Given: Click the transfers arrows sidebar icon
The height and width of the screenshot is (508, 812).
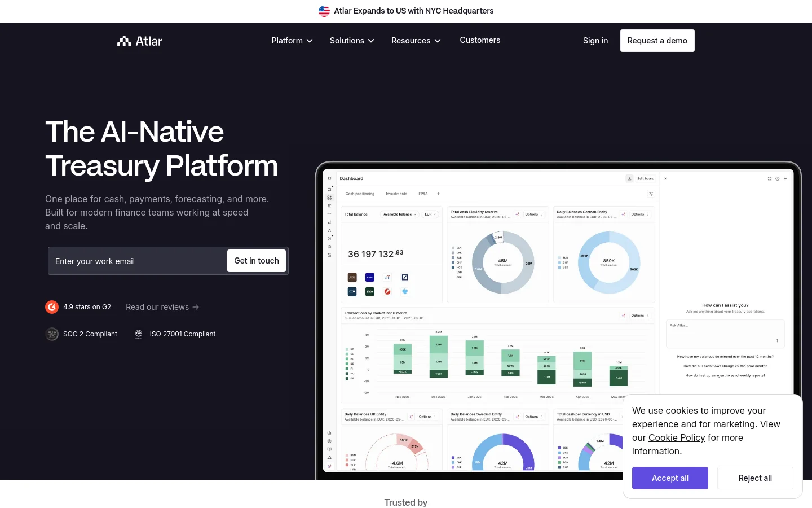Looking at the screenshot, I should [329, 222].
